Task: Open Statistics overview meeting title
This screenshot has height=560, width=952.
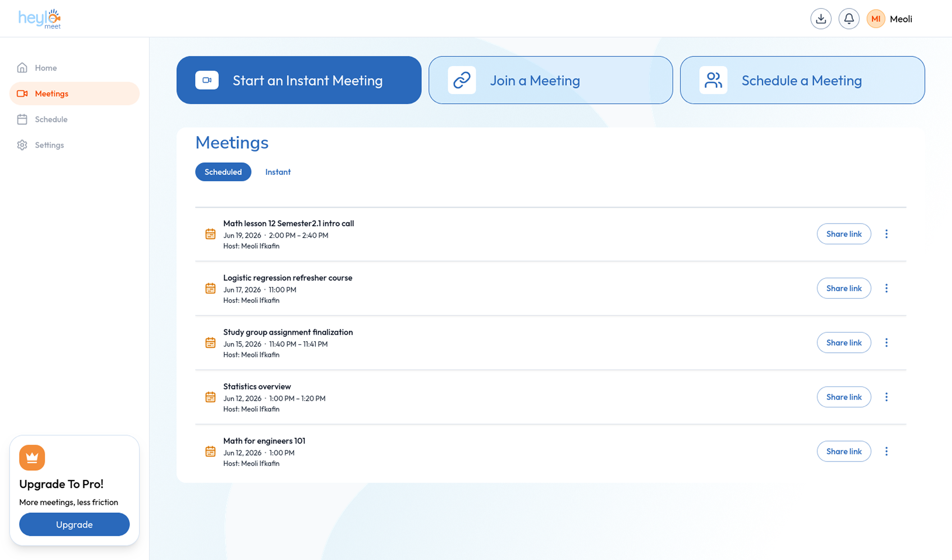Action: point(257,386)
